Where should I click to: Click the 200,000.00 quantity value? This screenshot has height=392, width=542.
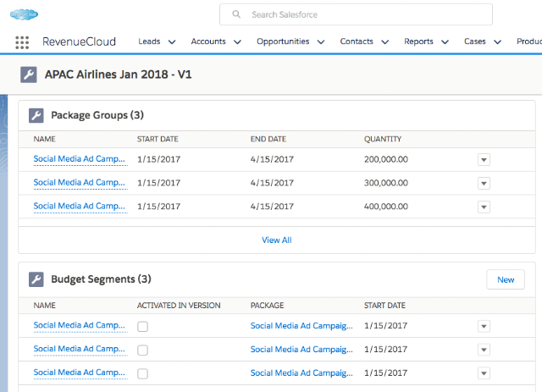(x=386, y=159)
